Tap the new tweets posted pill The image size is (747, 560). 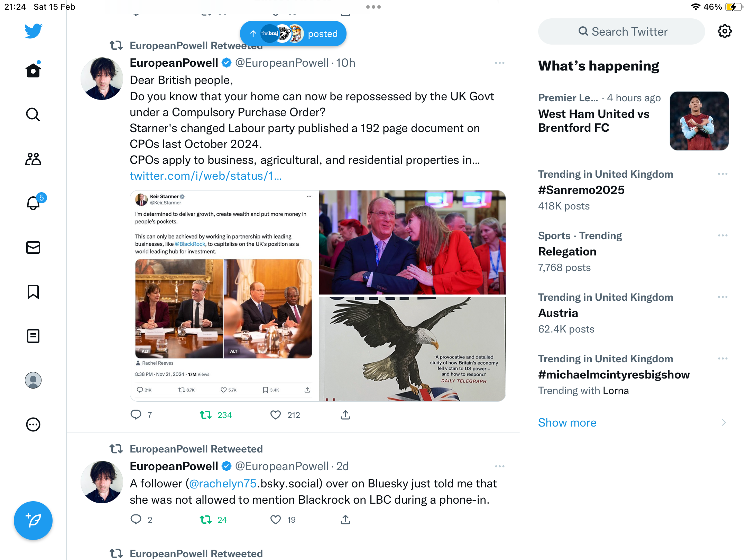pyautogui.click(x=293, y=34)
